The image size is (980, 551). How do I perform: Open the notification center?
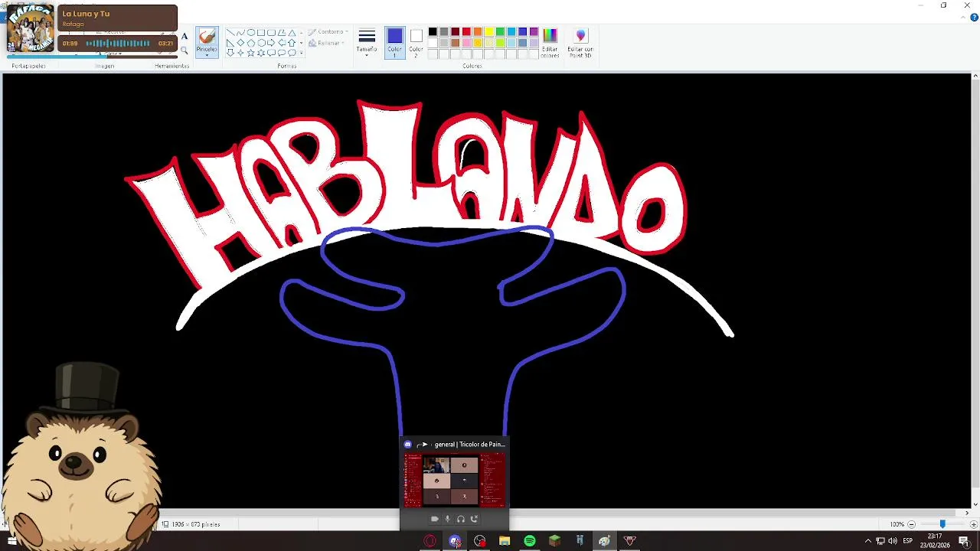(964, 541)
